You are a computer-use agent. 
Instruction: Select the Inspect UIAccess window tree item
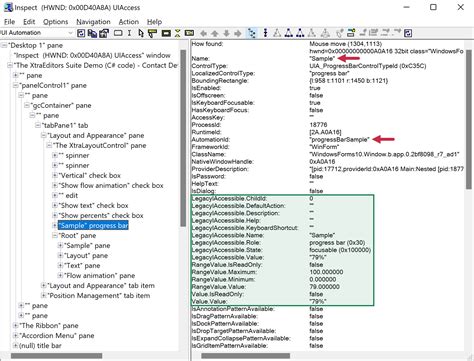coord(92,55)
